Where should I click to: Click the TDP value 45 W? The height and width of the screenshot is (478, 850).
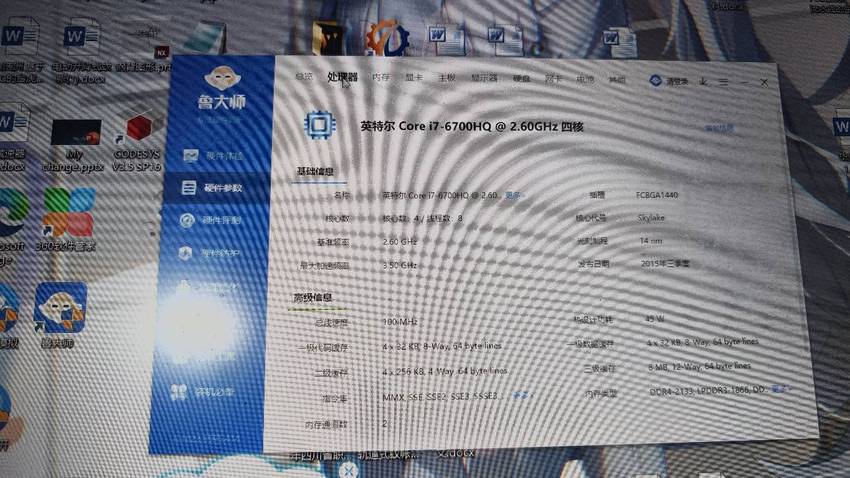coord(655,319)
